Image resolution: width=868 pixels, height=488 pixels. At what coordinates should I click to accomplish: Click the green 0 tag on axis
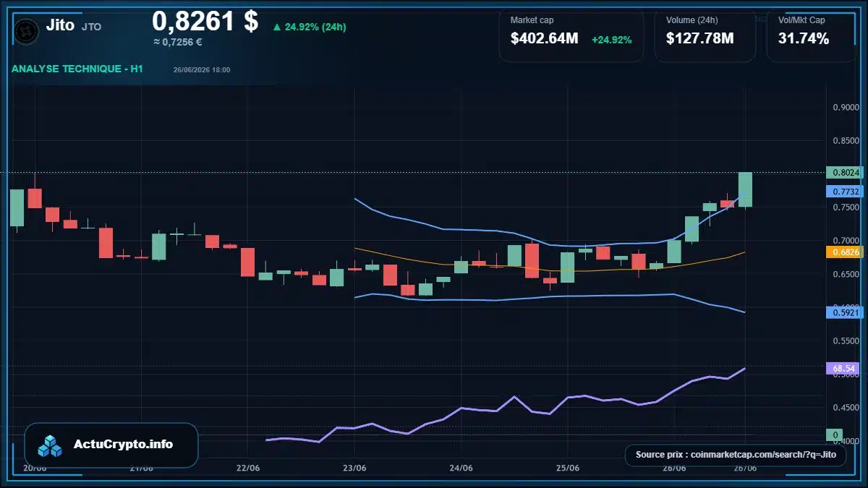[x=835, y=435]
